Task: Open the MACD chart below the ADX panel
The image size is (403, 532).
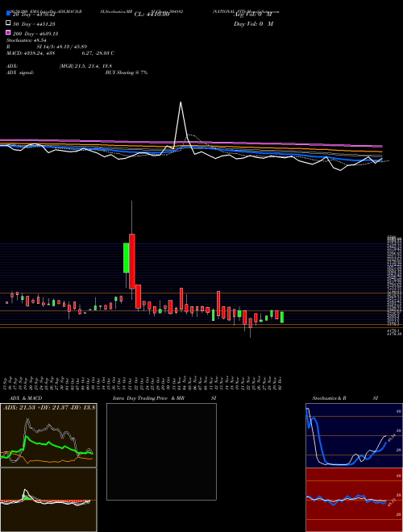Action: coord(48,500)
